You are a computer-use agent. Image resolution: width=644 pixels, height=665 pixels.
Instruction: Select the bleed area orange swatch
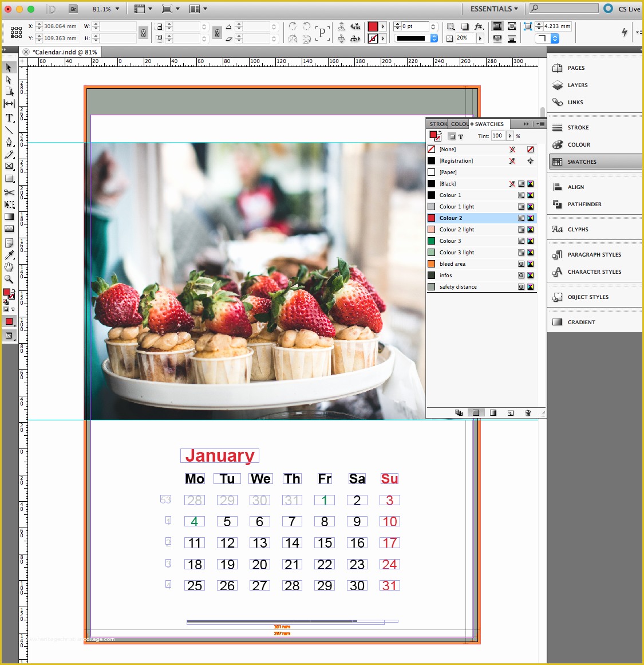[481, 264]
